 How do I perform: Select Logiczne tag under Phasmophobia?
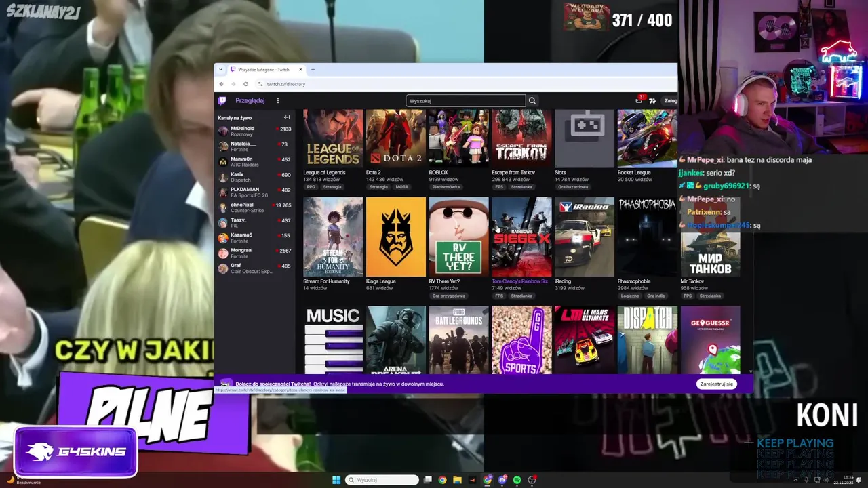630,296
